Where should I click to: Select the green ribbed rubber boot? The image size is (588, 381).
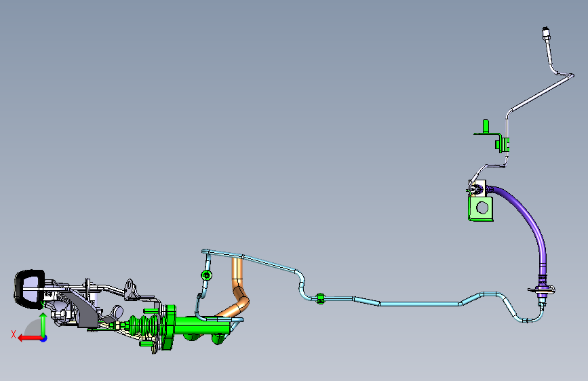pos(144,326)
